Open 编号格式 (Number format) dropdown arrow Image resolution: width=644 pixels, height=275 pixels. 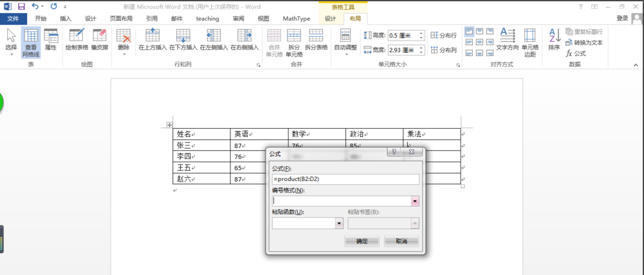pos(415,201)
